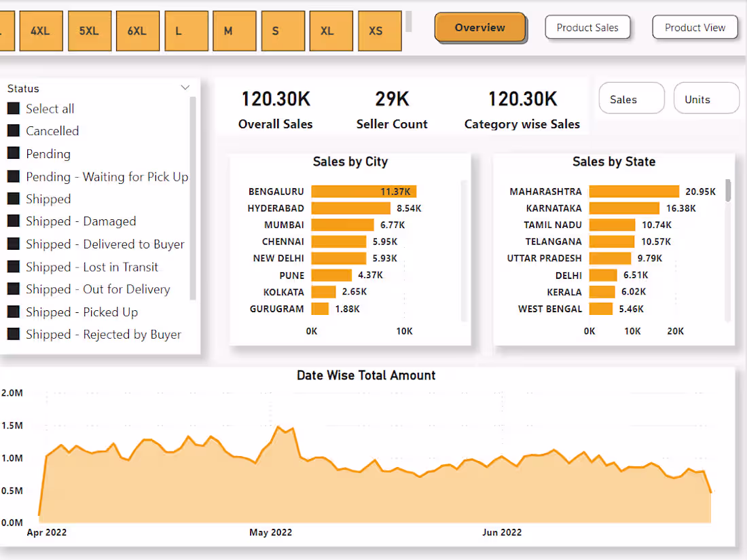Screen dimensions: 747x560
Task: Select the XS size filter
Action: 379,31
